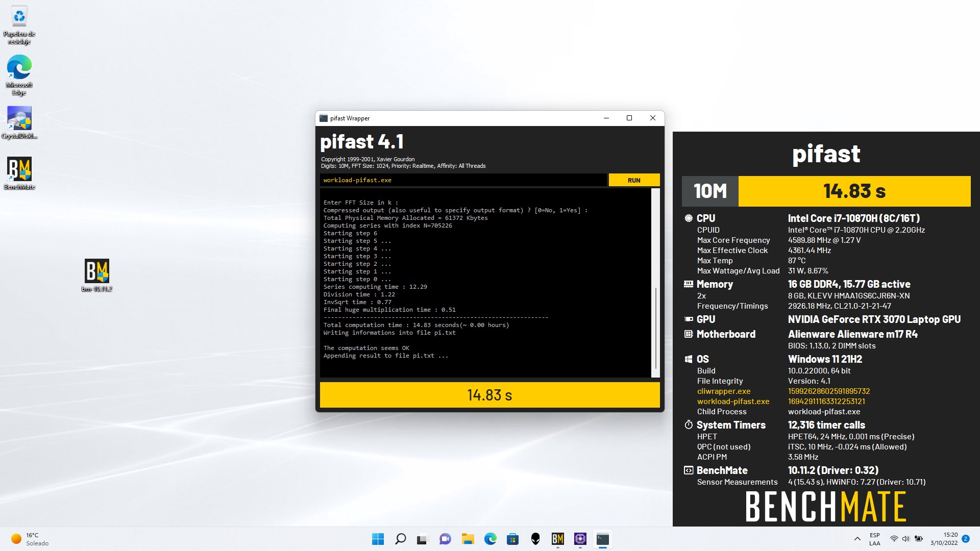The width and height of the screenshot is (980, 551).
Task: Click the Motherboard icon in BenchMate panel
Action: tap(689, 334)
